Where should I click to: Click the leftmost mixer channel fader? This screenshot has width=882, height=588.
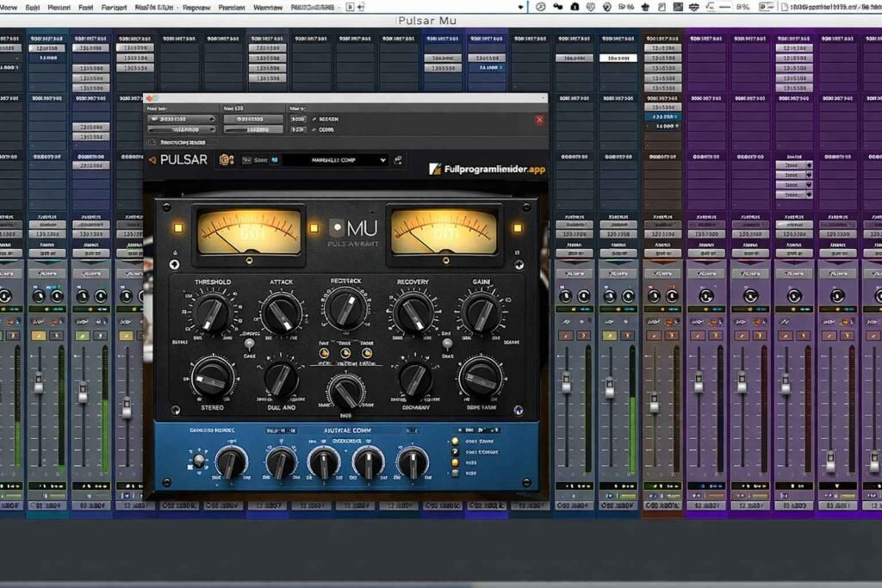point(39,383)
